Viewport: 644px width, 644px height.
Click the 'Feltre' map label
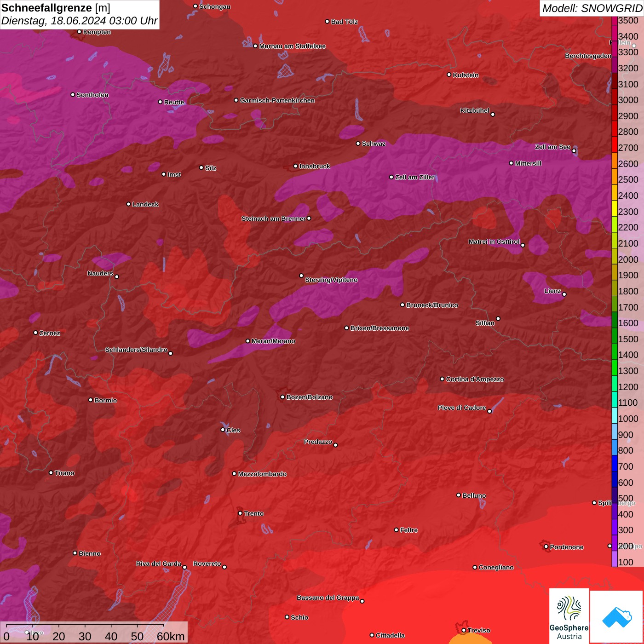coord(409,530)
